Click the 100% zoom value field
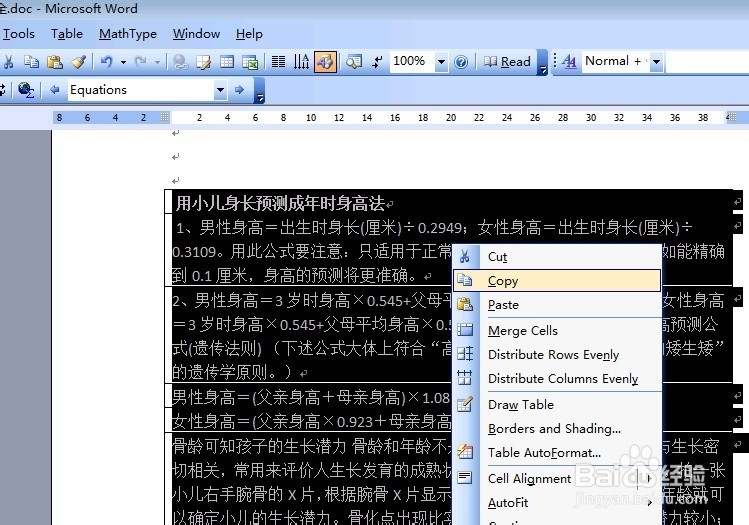 [x=412, y=61]
